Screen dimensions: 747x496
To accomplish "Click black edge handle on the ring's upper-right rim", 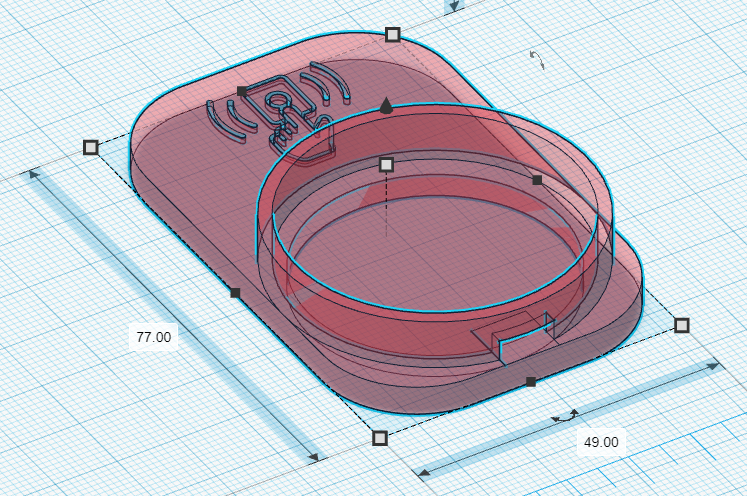I will click(x=537, y=180).
